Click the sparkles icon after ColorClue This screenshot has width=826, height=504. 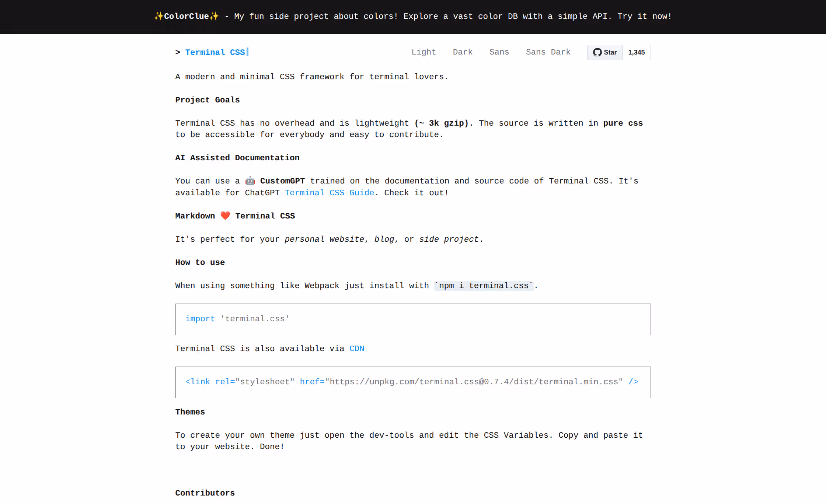point(215,16)
